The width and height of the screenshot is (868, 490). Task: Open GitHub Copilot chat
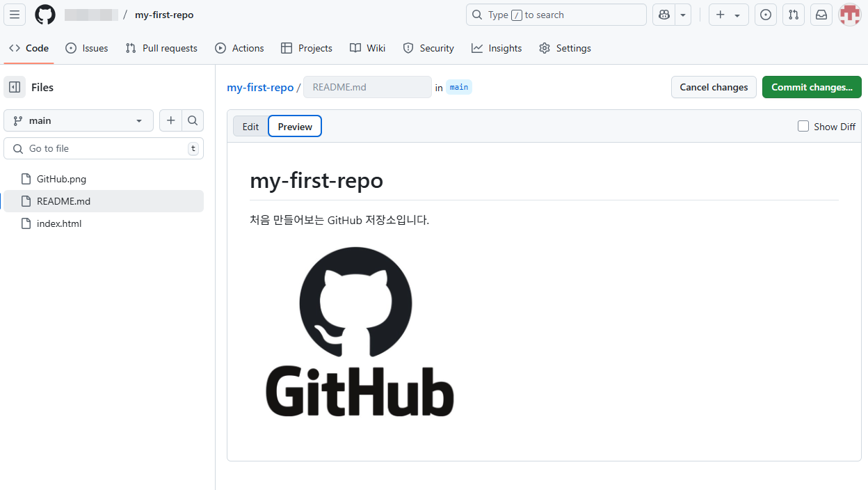coord(664,15)
